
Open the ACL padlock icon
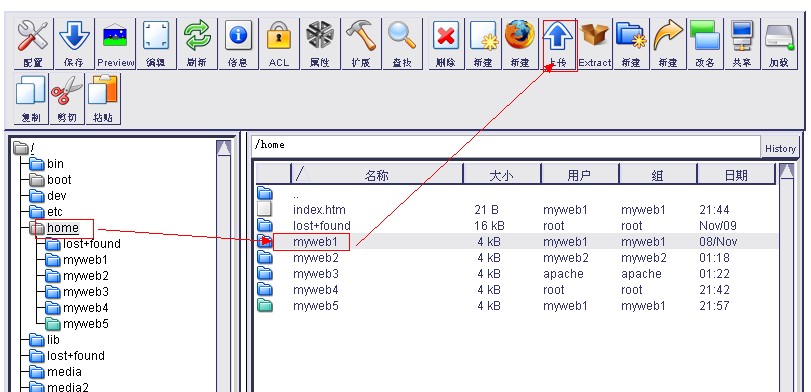(x=279, y=44)
